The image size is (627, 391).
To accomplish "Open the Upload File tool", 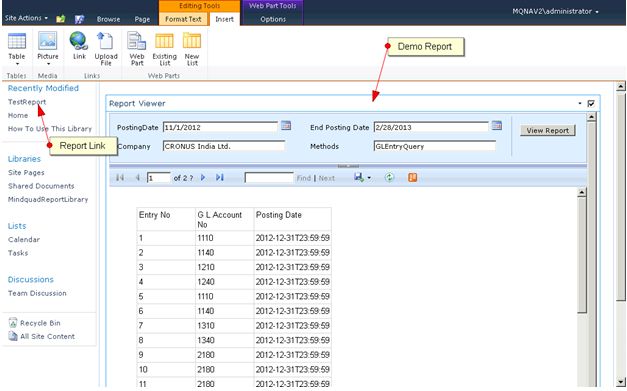I will tap(106, 49).
